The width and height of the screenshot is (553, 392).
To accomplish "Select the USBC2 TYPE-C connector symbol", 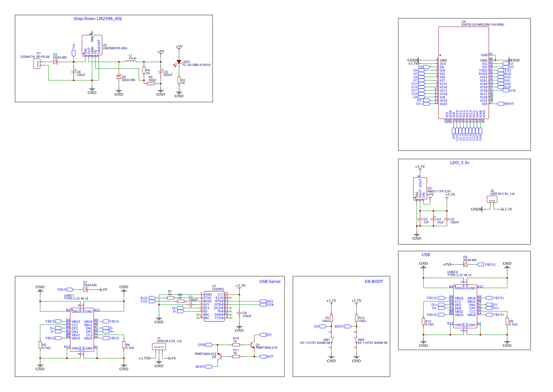I will tap(465, 306).
